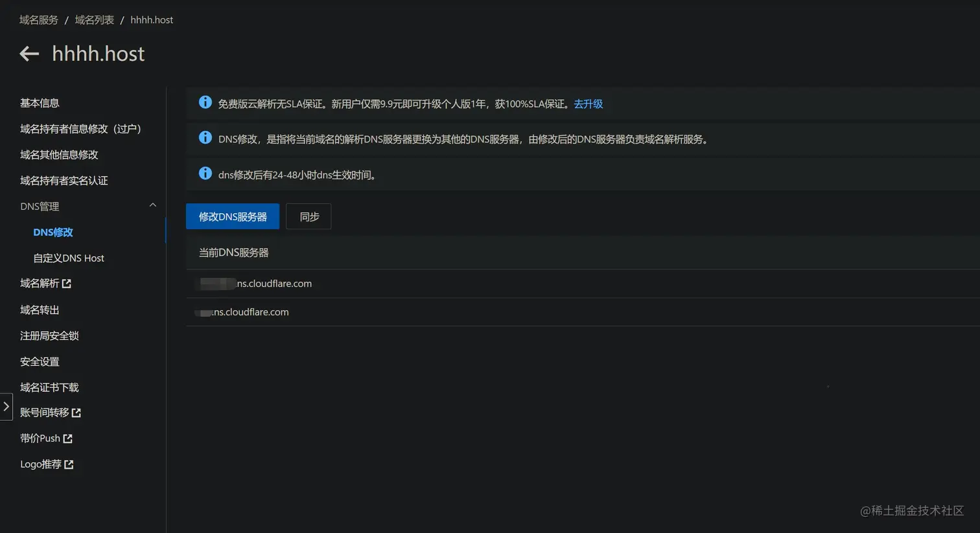Click the dns修改后有24-48小时dns生效时间 notice text
980x533 pixels.
pyautogui.click(x=298, y=175)
